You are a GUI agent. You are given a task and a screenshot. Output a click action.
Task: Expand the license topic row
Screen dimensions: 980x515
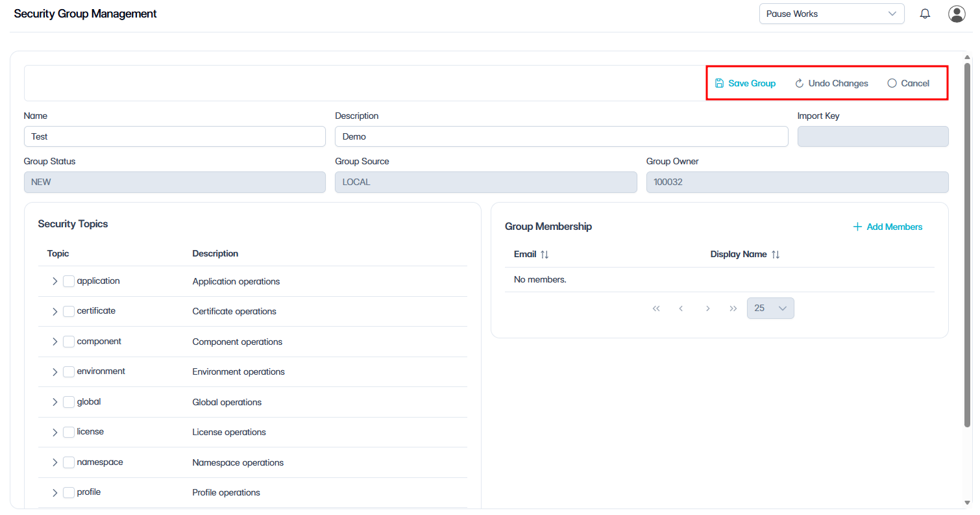click(x=55, y=432)
